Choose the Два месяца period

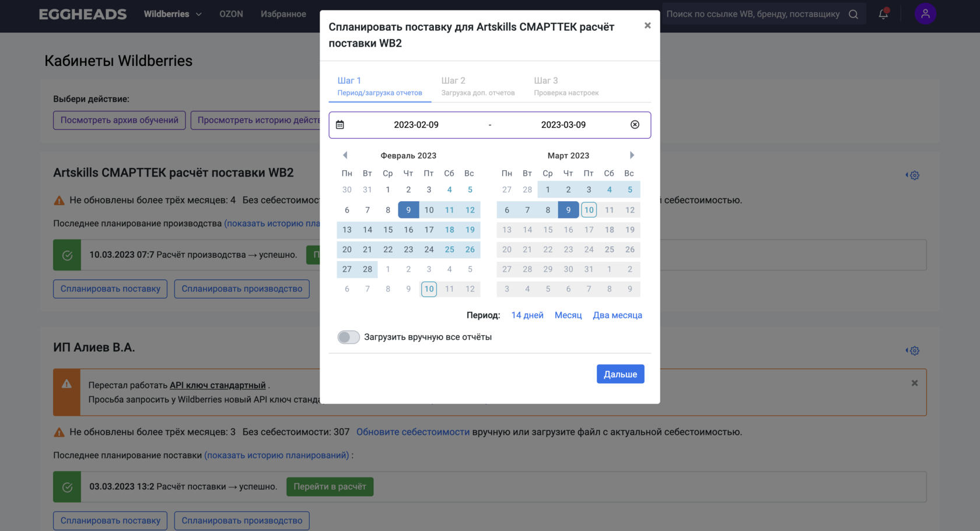(x=617, y=315)
